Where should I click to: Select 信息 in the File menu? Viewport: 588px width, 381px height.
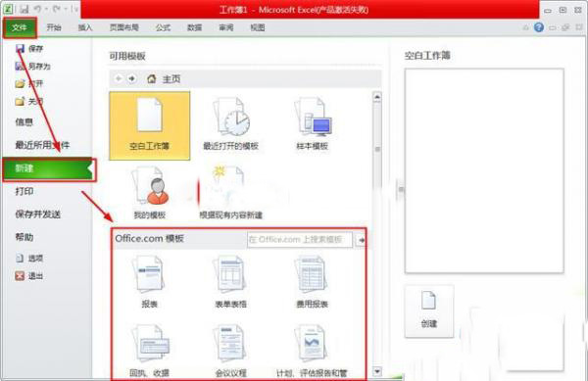coord(24,122)
